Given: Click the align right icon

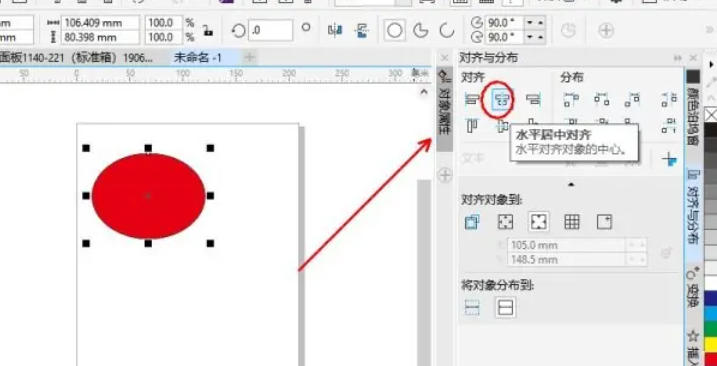Looking at the screenshot, I should (532, 98).
